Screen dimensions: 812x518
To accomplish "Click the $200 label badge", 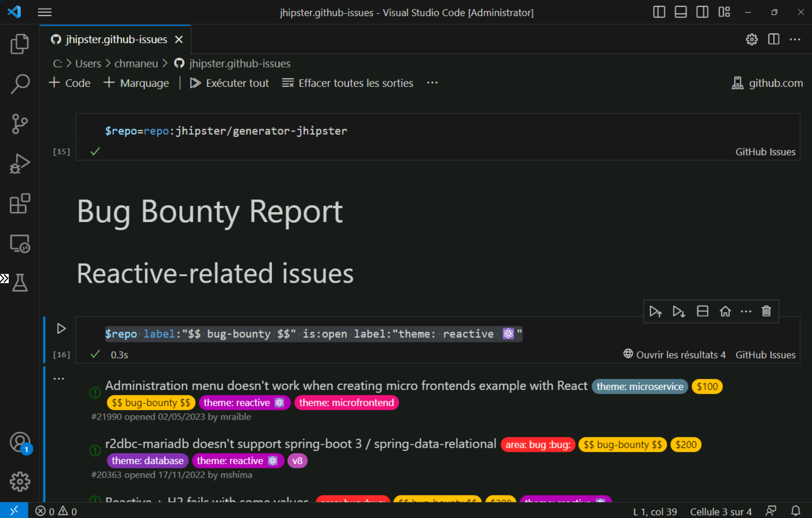I will (x=686, y=445).
